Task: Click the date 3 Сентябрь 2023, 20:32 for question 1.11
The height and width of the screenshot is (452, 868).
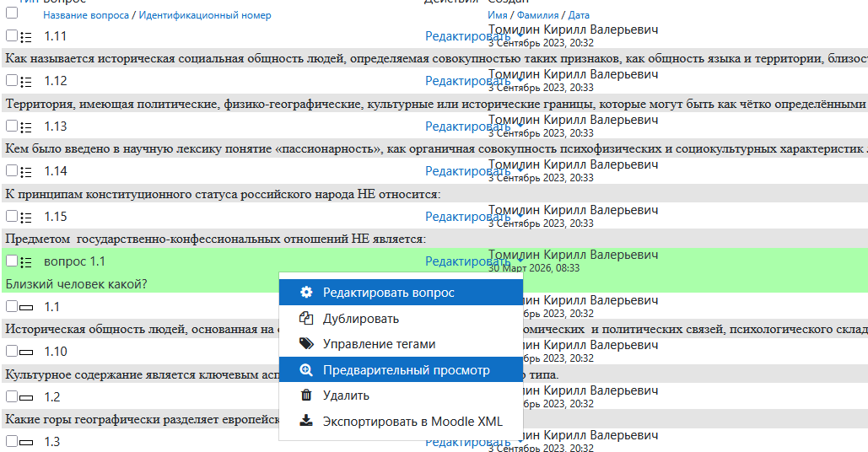Action: 541,43
